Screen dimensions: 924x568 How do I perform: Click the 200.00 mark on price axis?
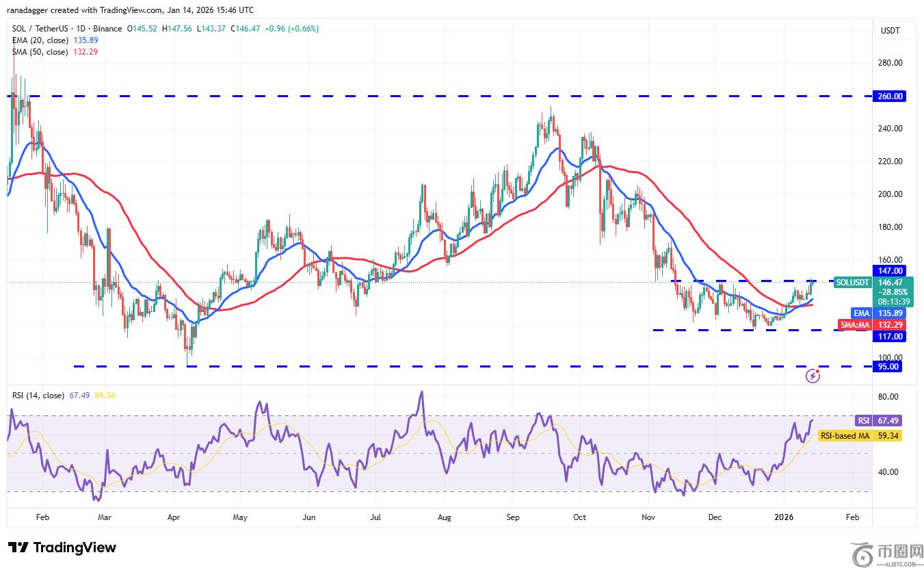890,194
